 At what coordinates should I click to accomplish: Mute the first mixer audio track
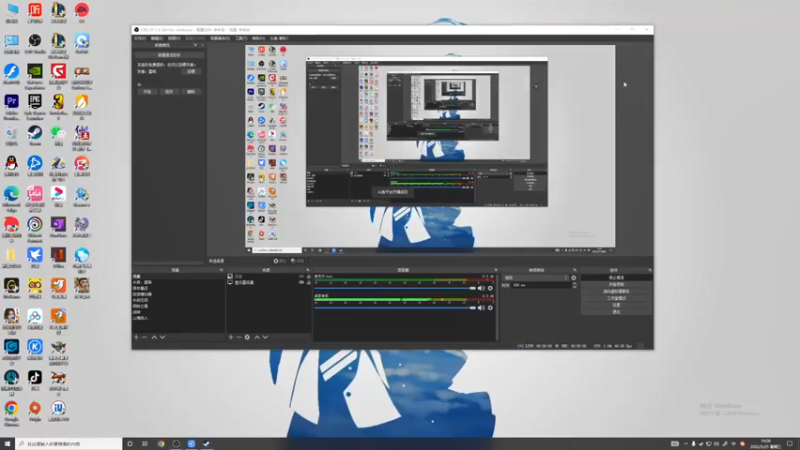click(x=481, y=288)
